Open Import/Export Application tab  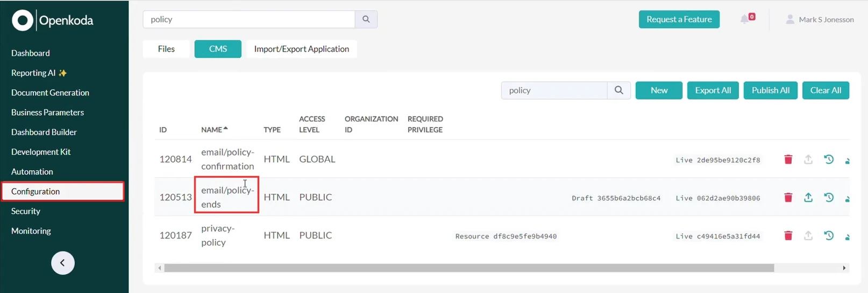tap(302, 49)
